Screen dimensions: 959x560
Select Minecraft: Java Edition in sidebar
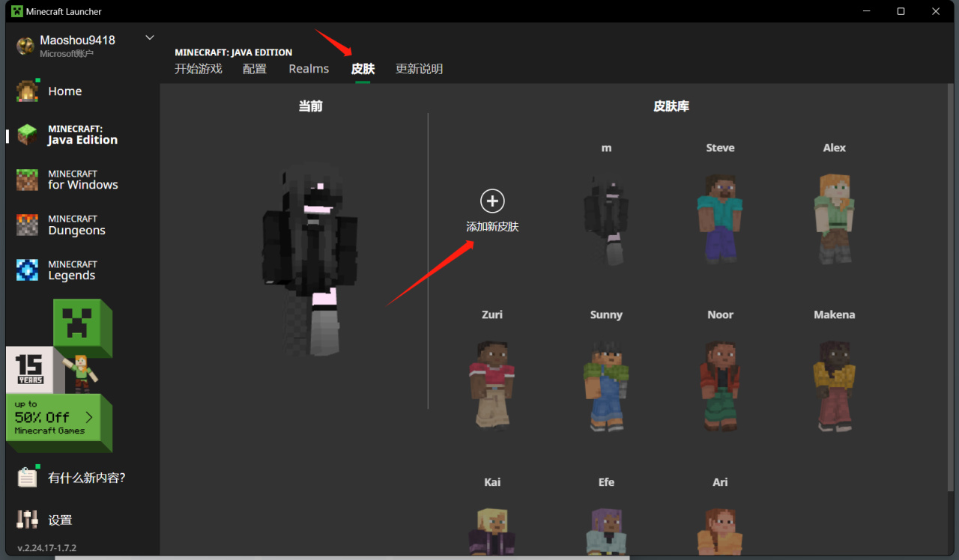82,135
